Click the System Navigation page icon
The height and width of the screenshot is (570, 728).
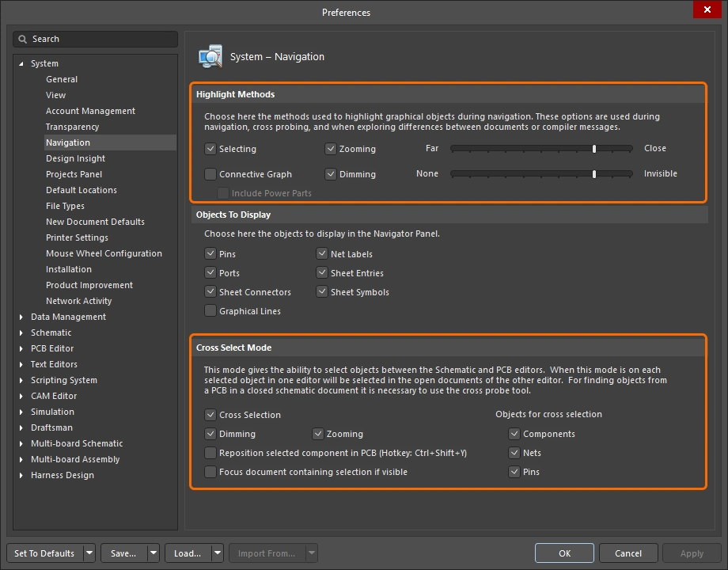pos(210,57)
